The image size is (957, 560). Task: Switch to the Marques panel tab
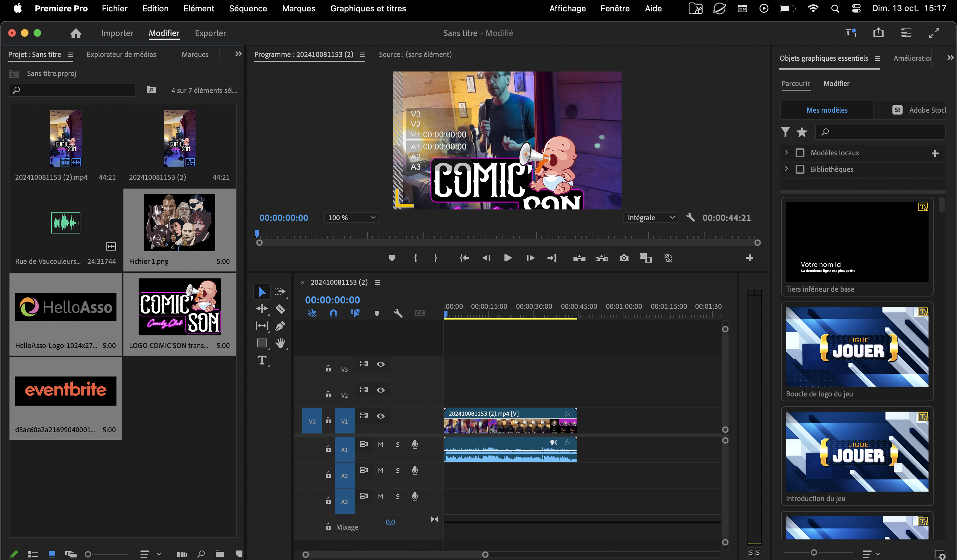click(195, 54)
